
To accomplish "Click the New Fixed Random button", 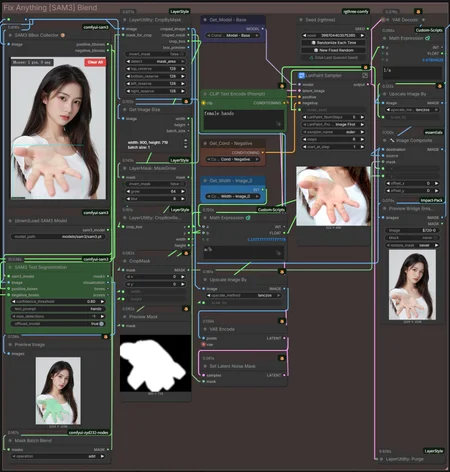I will pyautogui.click(x=333, y=50).
